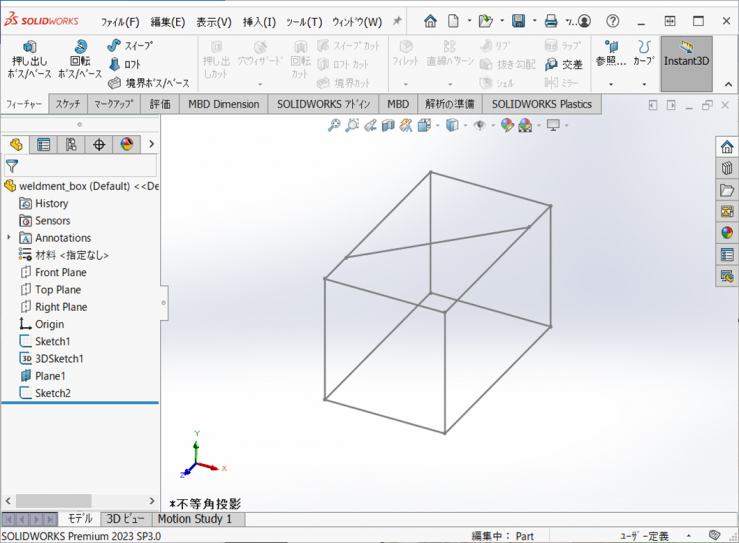Expand the Annotations tree node

coord(9,238)
